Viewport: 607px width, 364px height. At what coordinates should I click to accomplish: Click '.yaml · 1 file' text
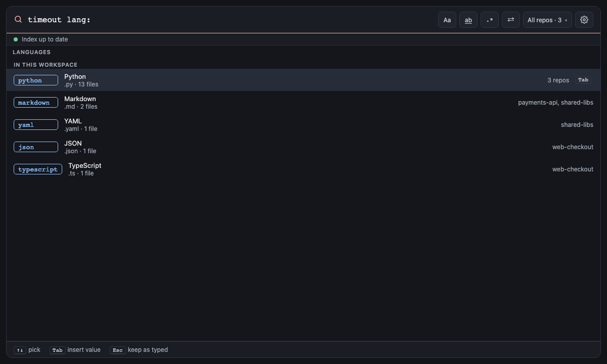[x=81, y=129]
